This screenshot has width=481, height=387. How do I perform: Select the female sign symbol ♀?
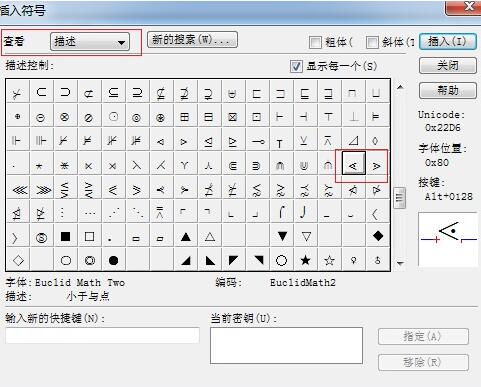[353, 260]
